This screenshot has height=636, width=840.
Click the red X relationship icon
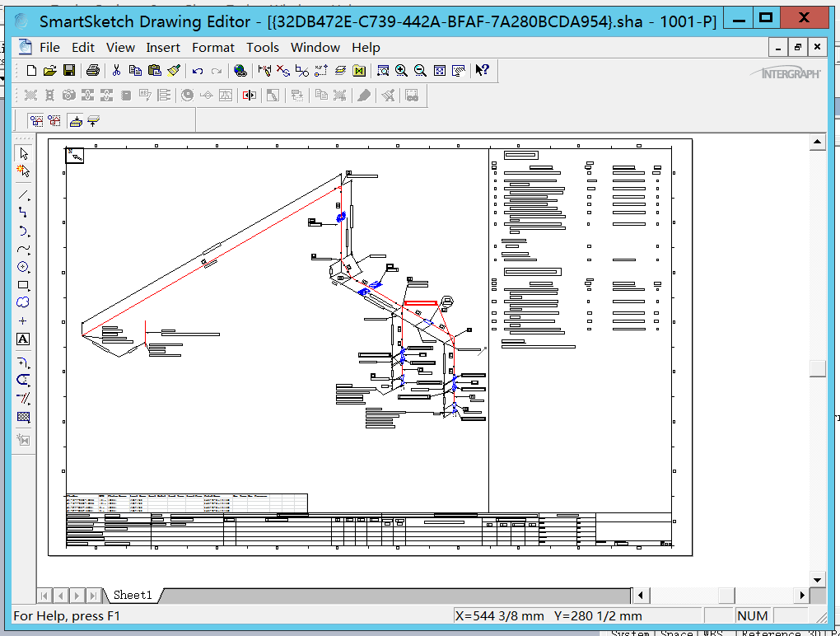tap(282, 70)
